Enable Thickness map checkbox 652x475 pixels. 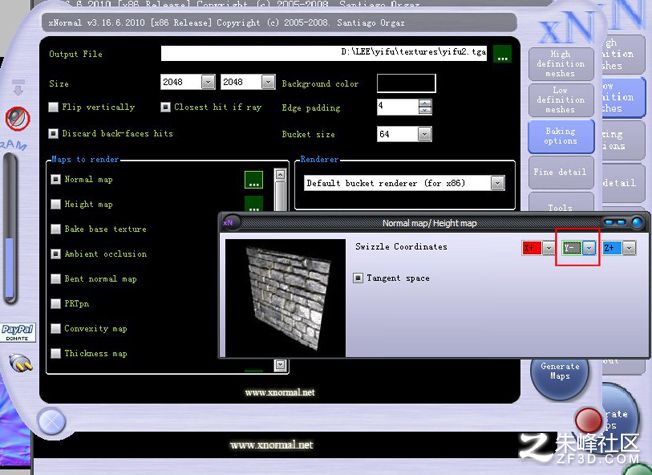[55, 354]
